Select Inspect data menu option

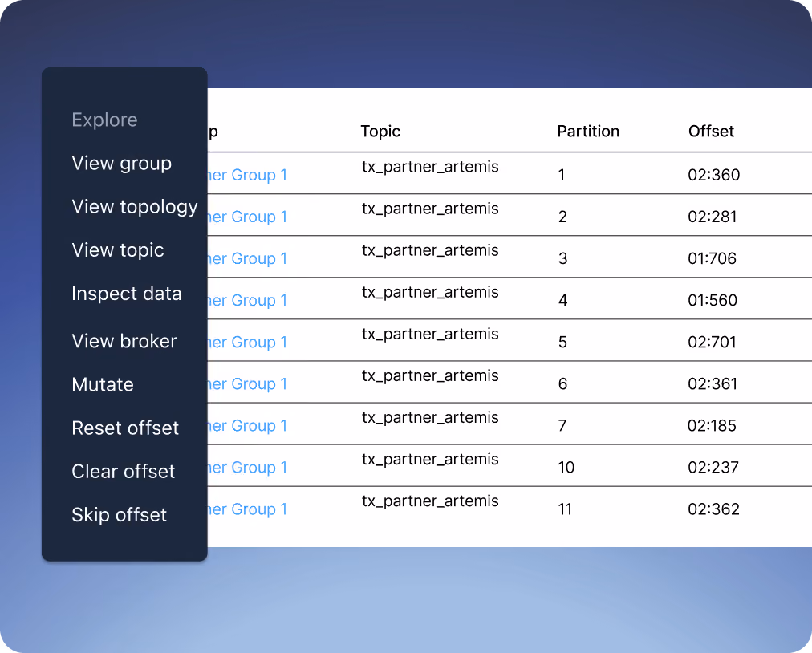[x=127, y=294]
